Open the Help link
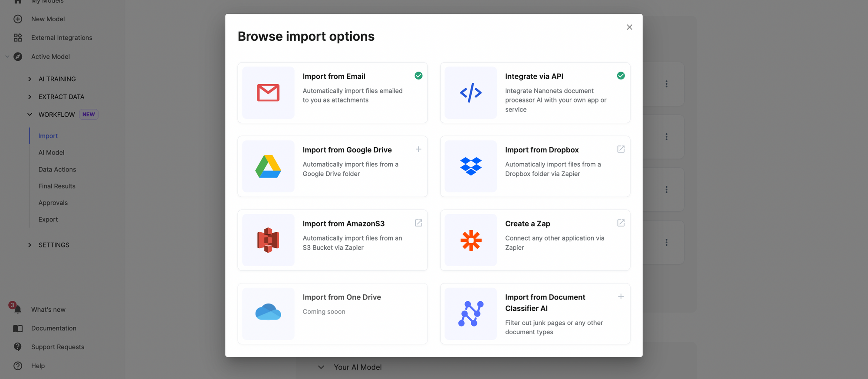The width and height of the screenshot is (868, 379). click(38, 366)
